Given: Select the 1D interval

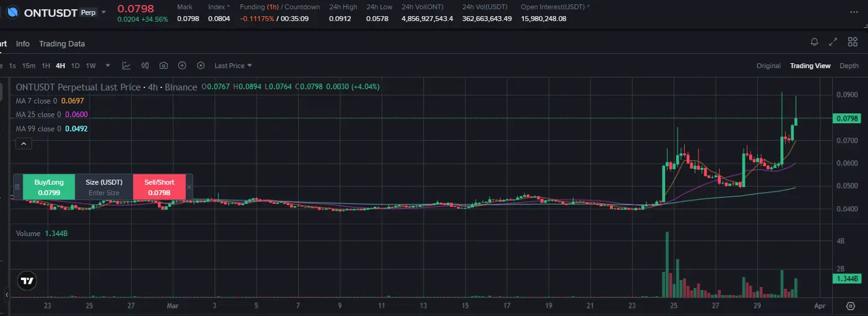Looking at the screenshot, I should click(x=75, y=66).
